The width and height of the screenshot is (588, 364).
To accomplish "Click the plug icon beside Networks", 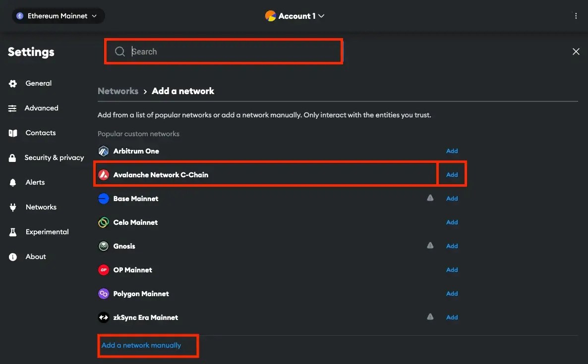I will tap(12, 207).
